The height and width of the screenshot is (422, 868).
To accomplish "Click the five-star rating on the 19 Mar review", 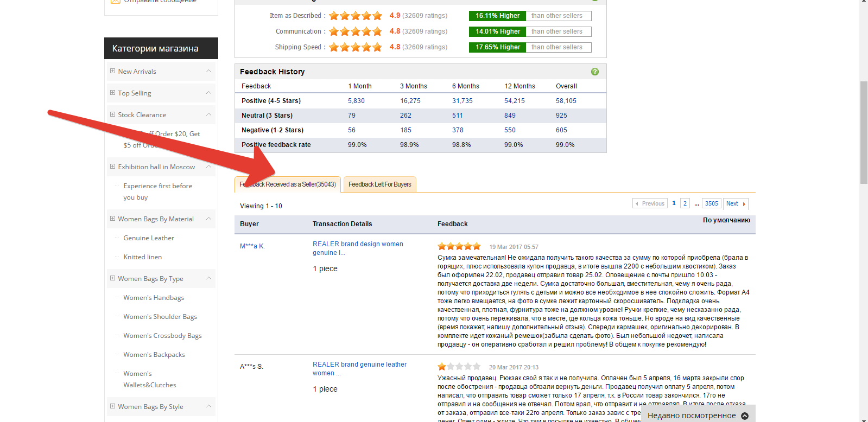I will click(459, 246).
